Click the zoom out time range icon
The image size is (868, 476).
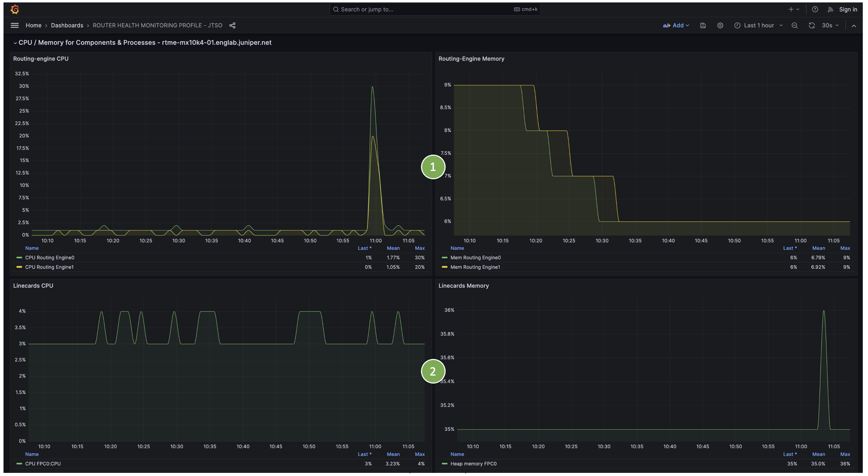pyautogui.click(x=795, y=25)
